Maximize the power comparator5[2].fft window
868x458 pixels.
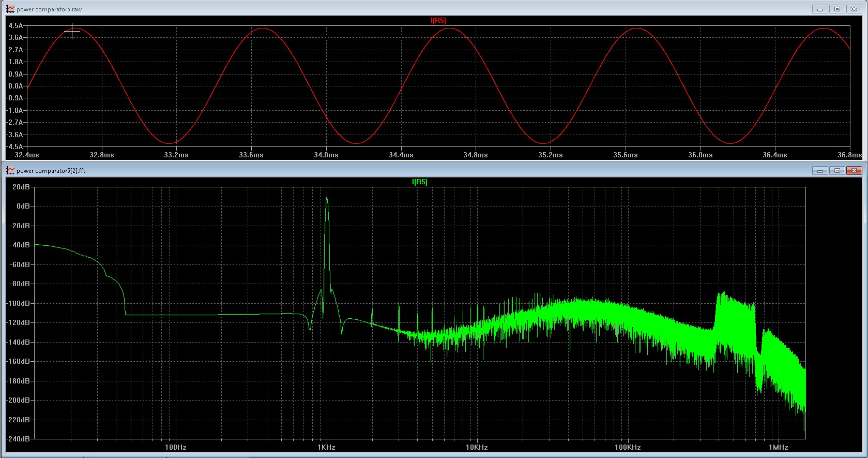pyautogui.click(x=837, y=171)
